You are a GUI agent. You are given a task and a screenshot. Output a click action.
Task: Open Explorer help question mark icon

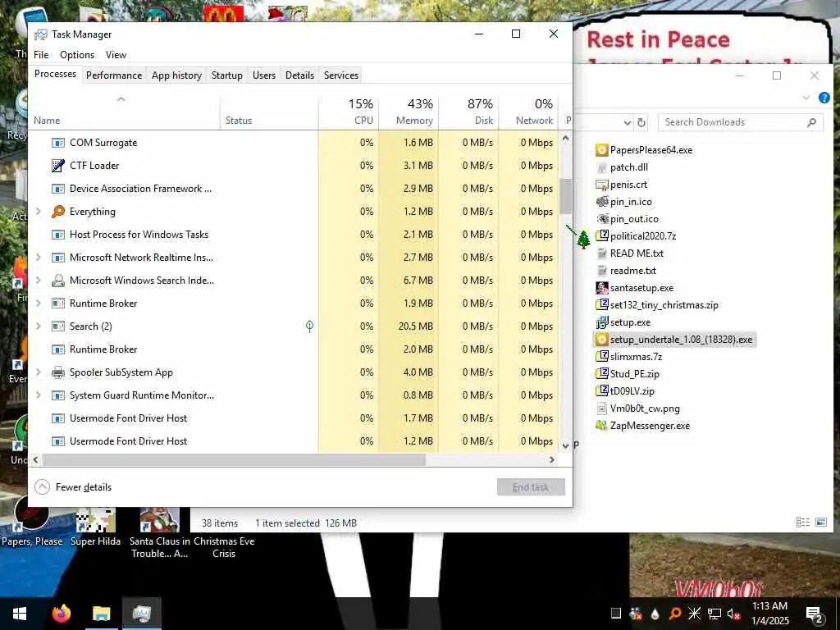pos(824,98)
